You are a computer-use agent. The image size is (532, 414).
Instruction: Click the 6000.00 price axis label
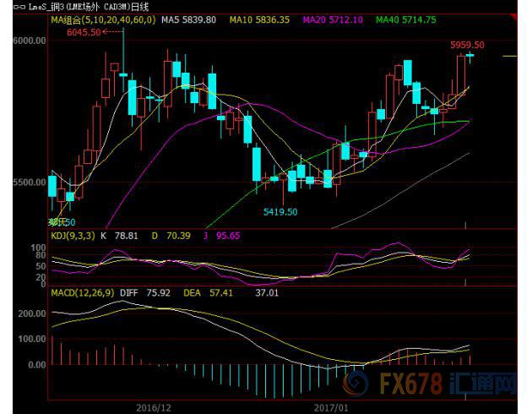pyautogui.click(x=30, y=41)
